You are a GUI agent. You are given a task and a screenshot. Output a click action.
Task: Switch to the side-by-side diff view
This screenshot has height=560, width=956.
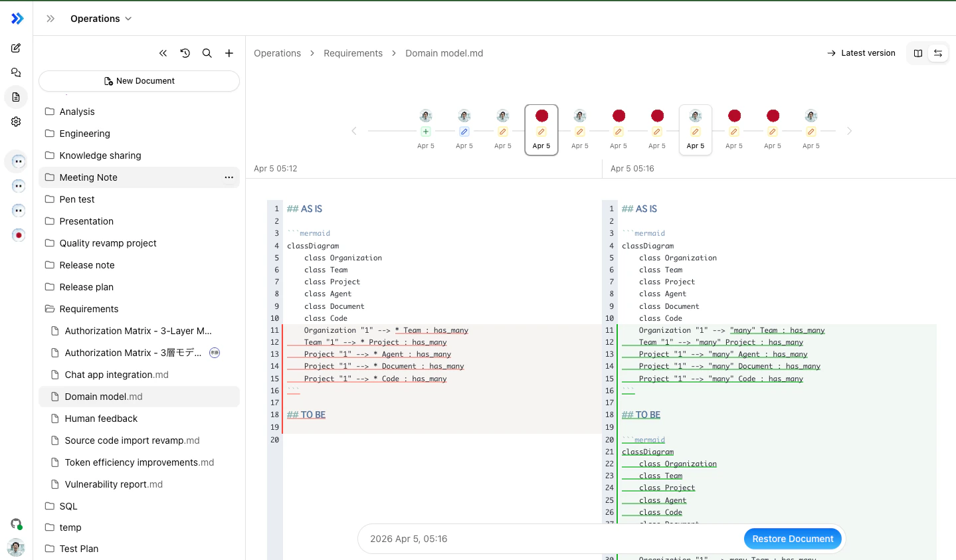(x=918, y=53)
